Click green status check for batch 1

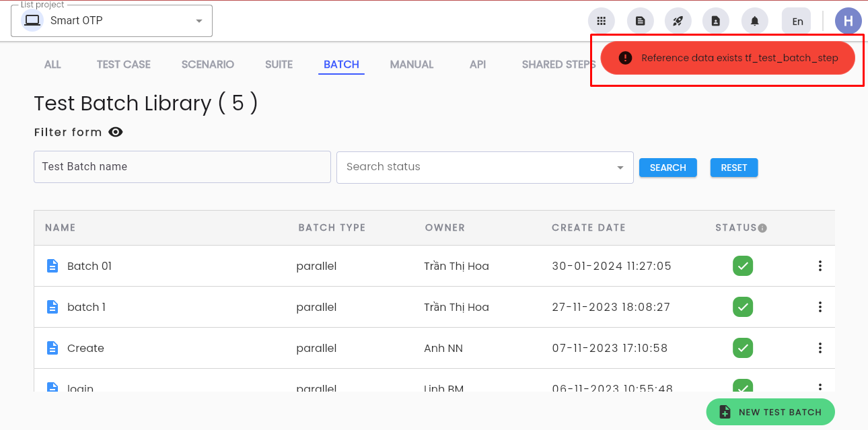click(743, 307)
